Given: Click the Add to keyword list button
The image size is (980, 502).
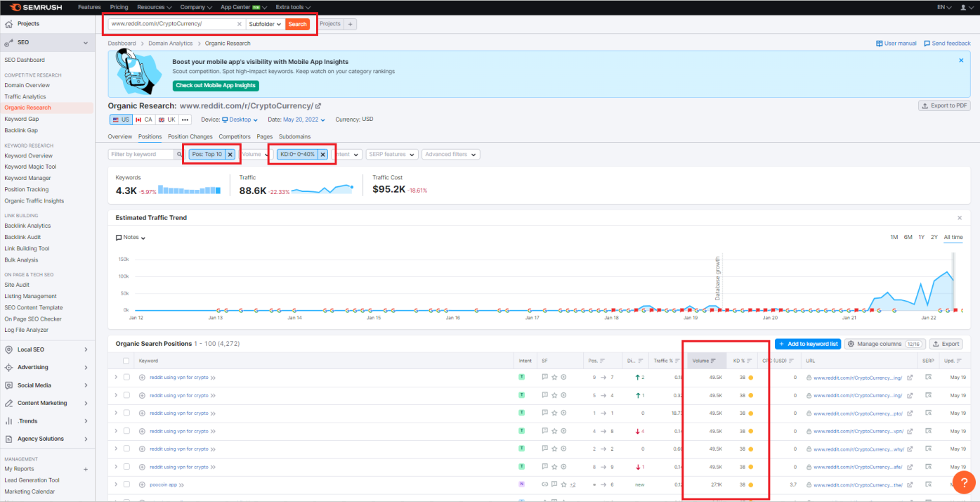Looking at the screenshot, I should coord(808,344).
